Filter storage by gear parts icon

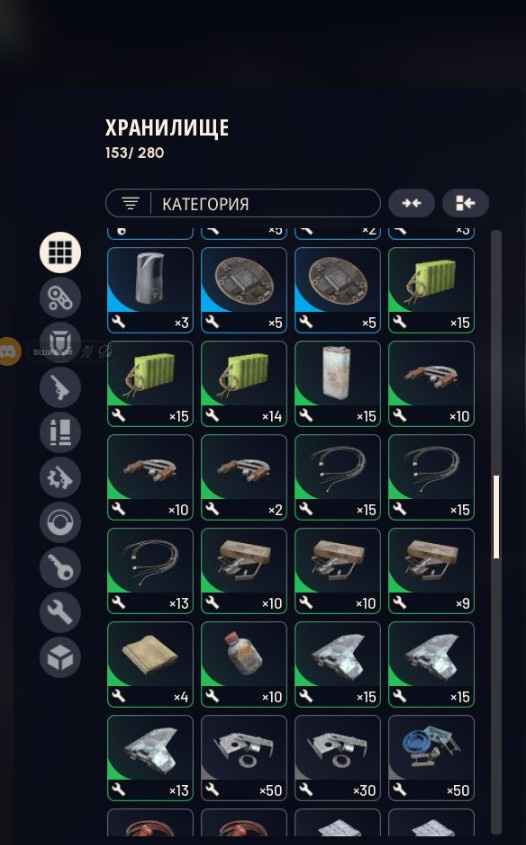click(60, 477)
